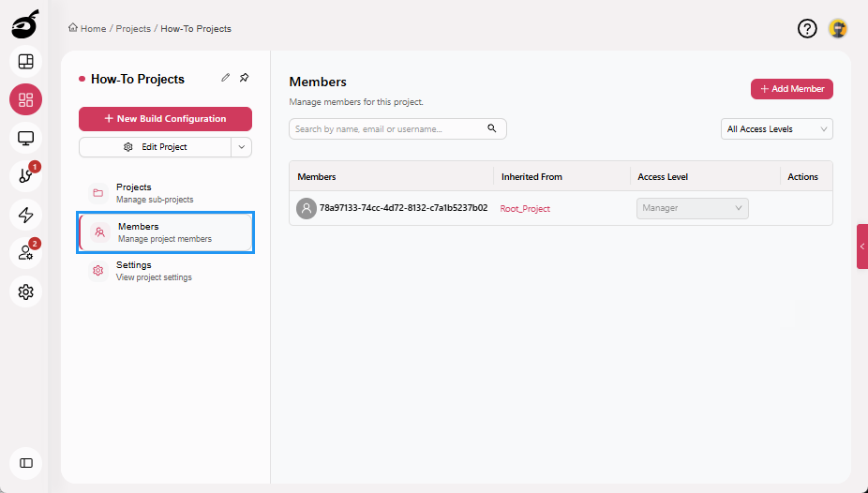Create a New Build Configuration
The width and height of the screenshot is (868, 493).
(x=166, y=119)
